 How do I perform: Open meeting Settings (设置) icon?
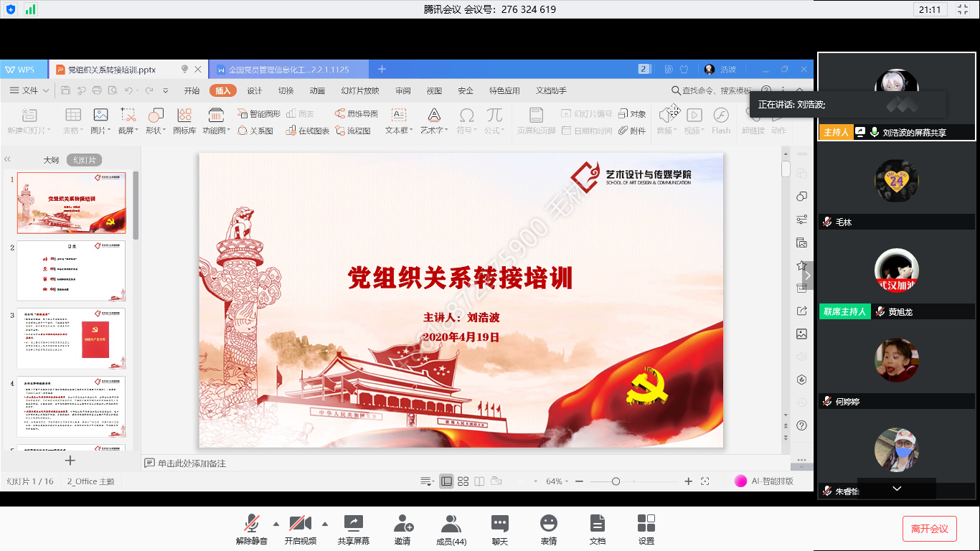[646, 524]
